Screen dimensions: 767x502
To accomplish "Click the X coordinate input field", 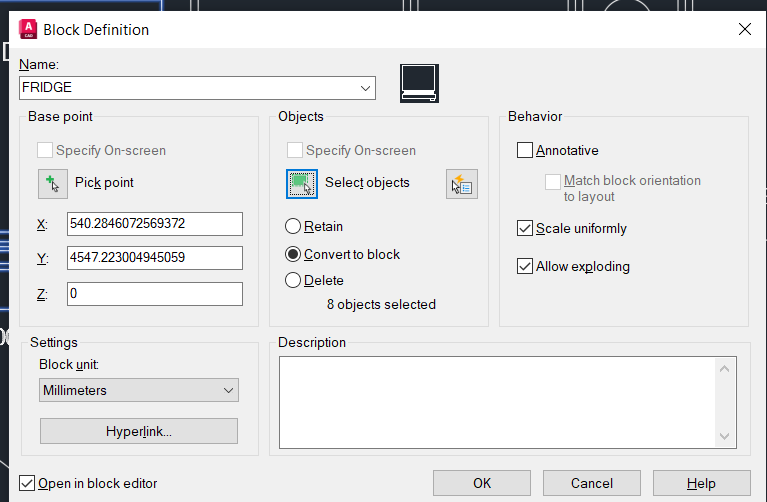I will click(155, 224).
